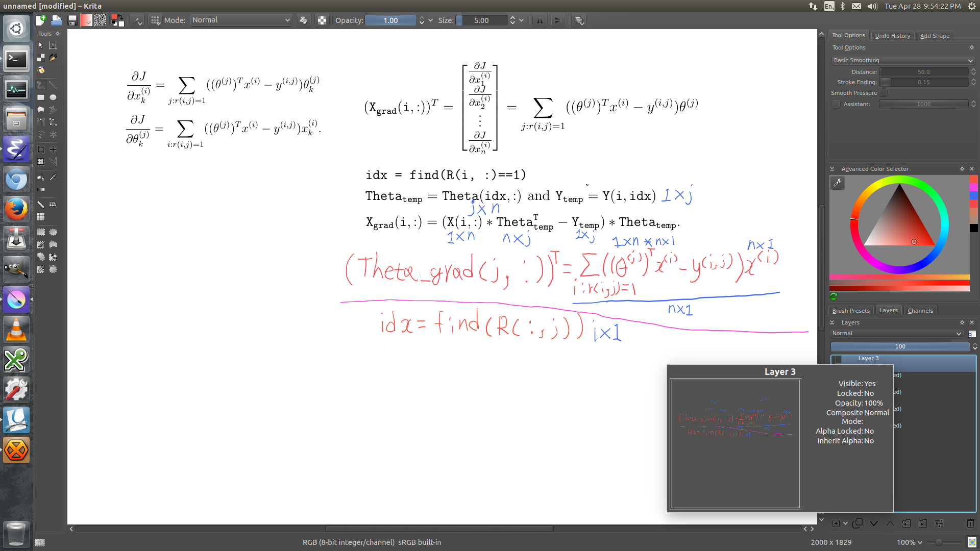This screenshot has height=551, width=980.
Task: Click the color selector settings wrench
Action: tap(838, 183)
